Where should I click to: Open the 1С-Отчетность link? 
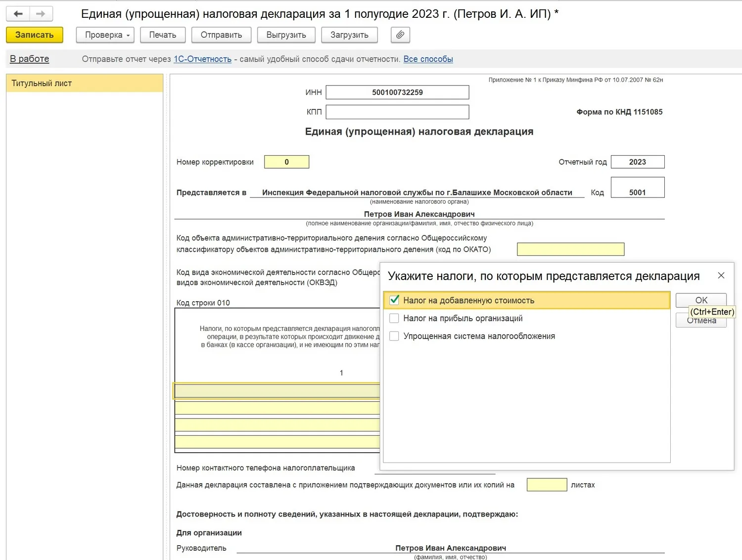coord(202,59)
